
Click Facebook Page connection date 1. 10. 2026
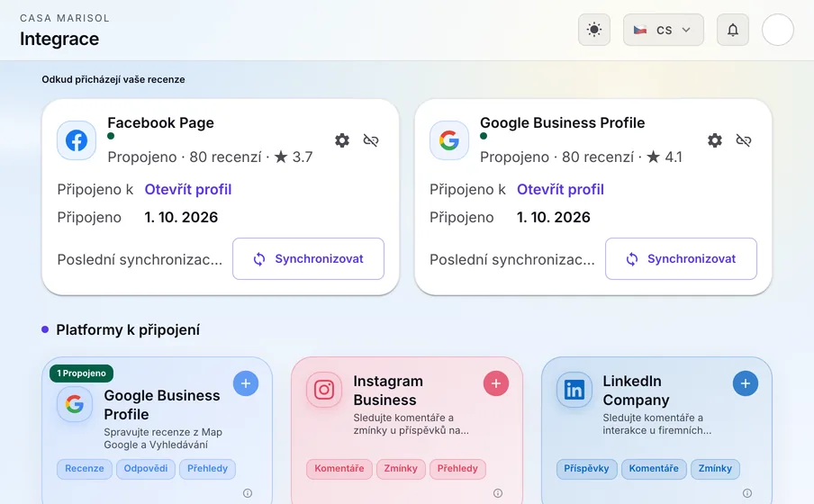(x=181, y=217)
